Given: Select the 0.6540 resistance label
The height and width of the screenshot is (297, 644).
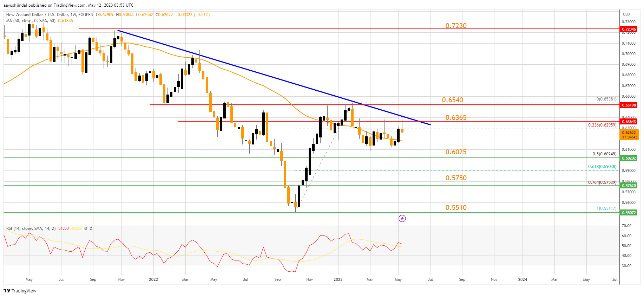Looking at the screenshot, I should [x=452, y=100].
